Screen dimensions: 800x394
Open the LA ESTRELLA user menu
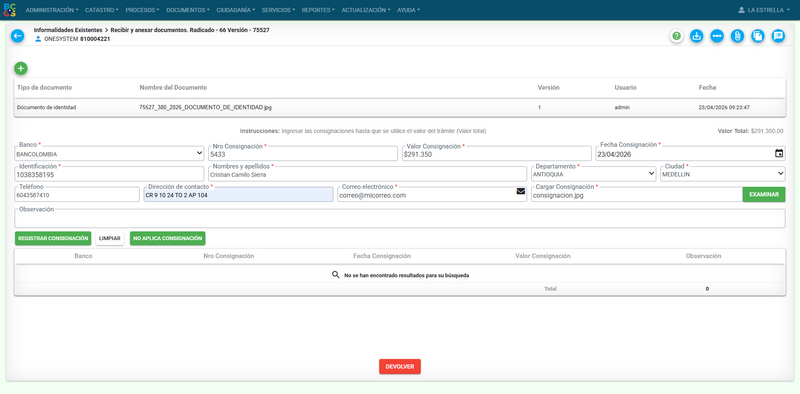764,10
